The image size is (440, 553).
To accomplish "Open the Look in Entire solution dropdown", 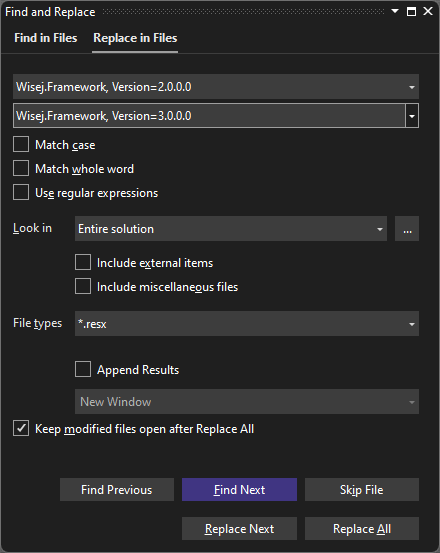I will click(231, 229).
